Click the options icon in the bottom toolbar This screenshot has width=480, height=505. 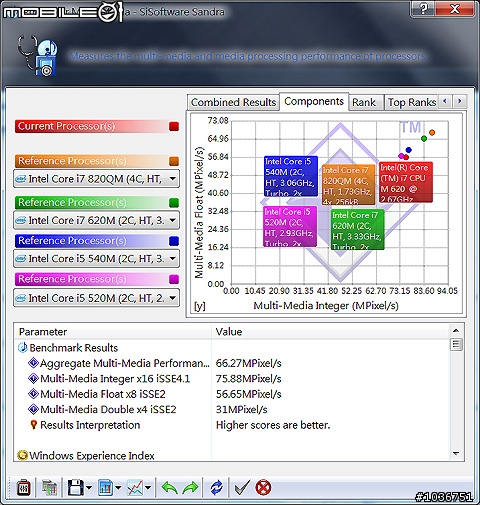coord(23,488)
